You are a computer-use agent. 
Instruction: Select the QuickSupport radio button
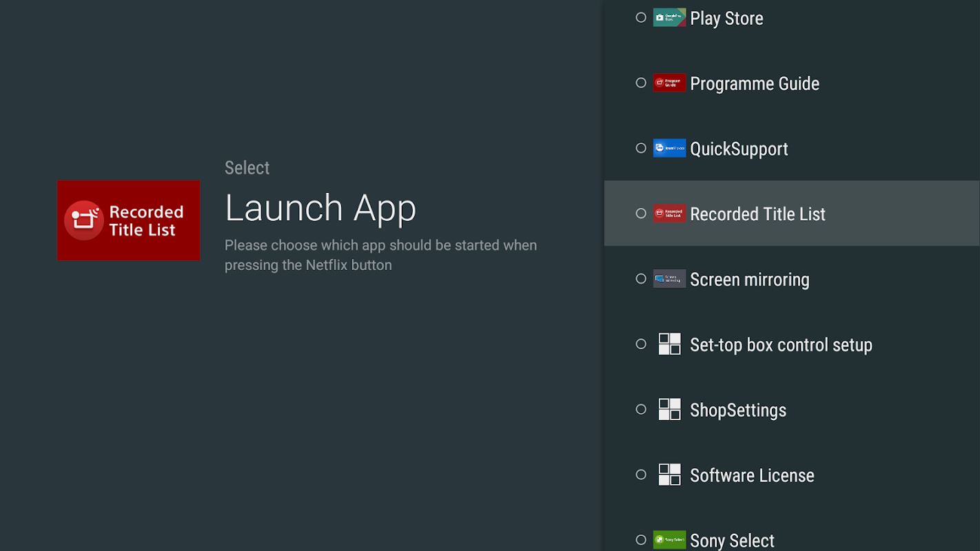coord(641,148)
